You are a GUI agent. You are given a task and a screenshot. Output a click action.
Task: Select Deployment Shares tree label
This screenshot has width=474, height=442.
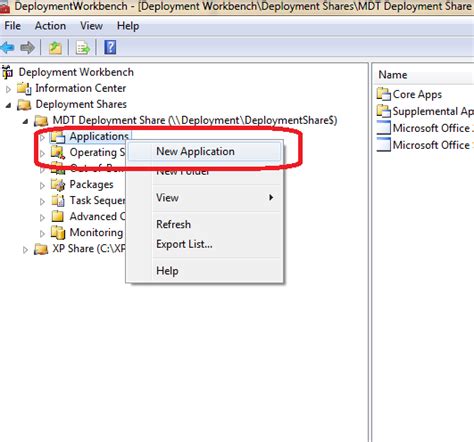[81, 104]
